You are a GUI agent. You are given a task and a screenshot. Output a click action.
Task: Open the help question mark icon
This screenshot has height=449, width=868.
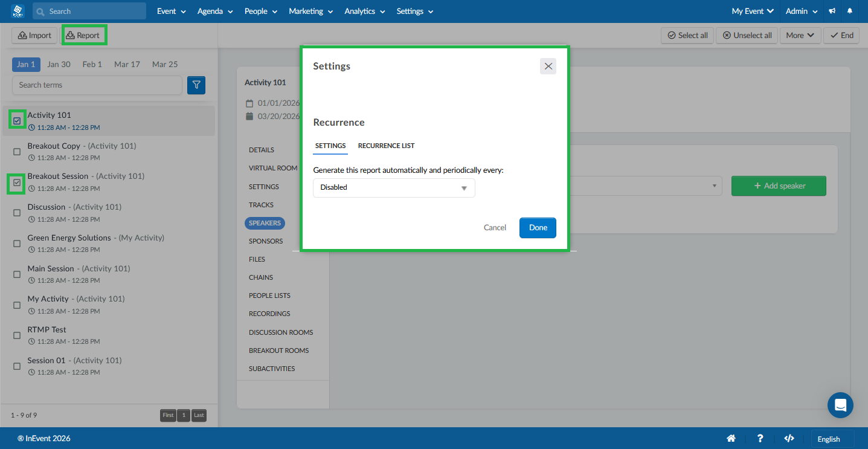click(760, 439)
